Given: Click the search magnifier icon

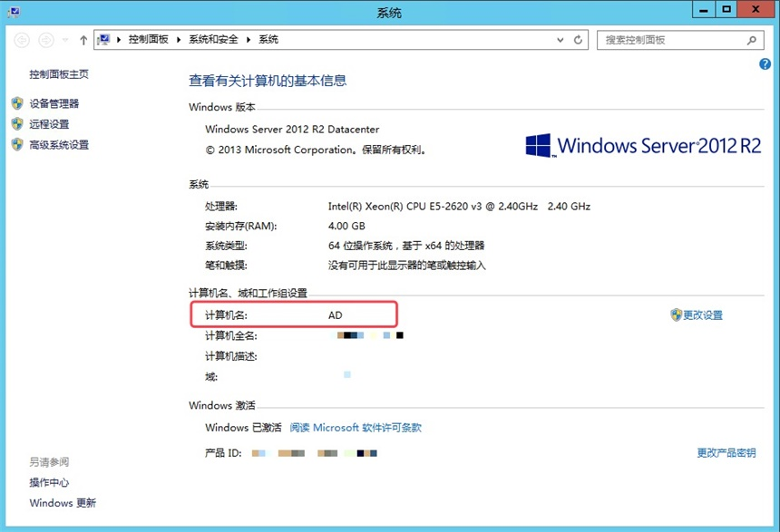Looking at the screenshot, I should point(752,40).
